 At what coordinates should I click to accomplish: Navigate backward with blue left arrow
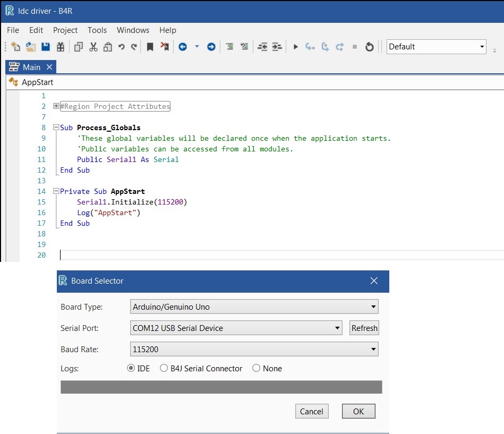pyautogui.click(x=183, y=47)
